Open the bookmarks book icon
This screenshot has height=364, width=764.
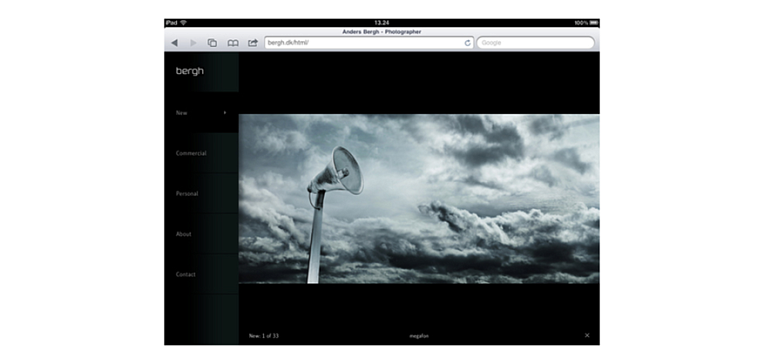(233, 43)
